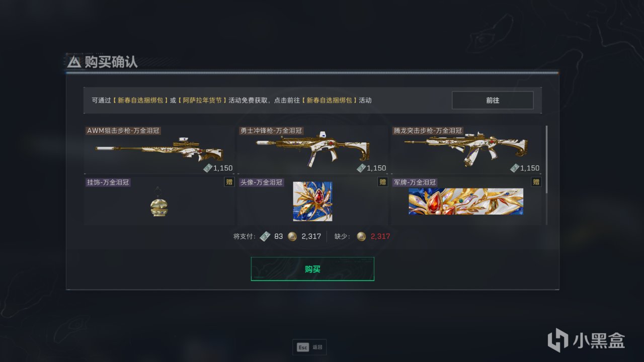Click the ticket currency icon under AWM price

(208, 168)
